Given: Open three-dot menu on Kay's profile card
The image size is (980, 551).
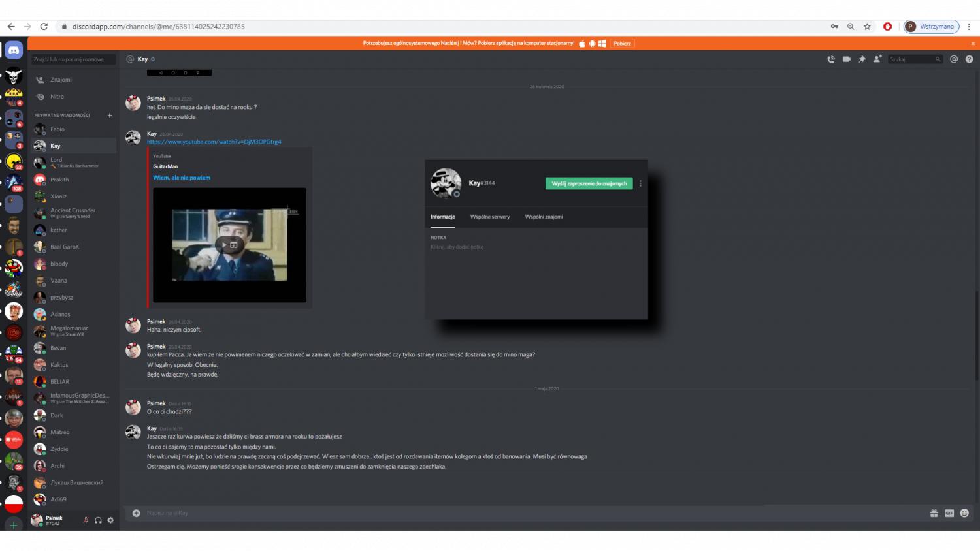Looking at the screenshot, I should click(640, 184).
